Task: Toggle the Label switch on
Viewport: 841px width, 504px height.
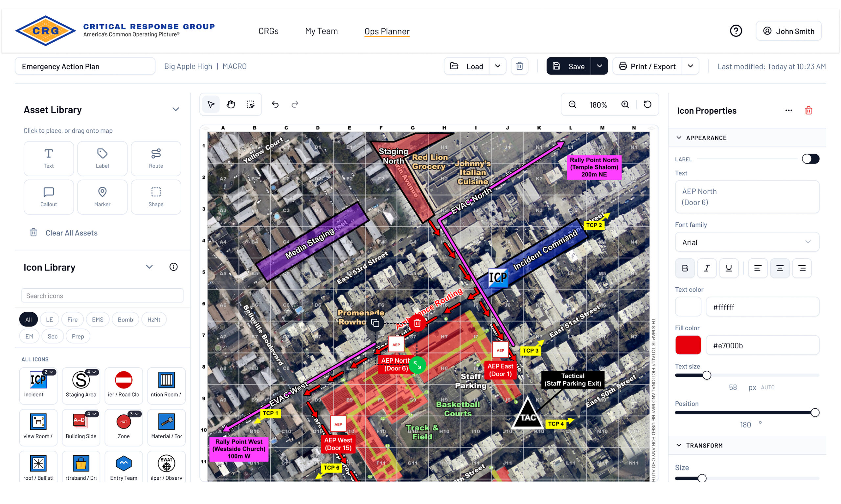Action: tap(810, 159)
